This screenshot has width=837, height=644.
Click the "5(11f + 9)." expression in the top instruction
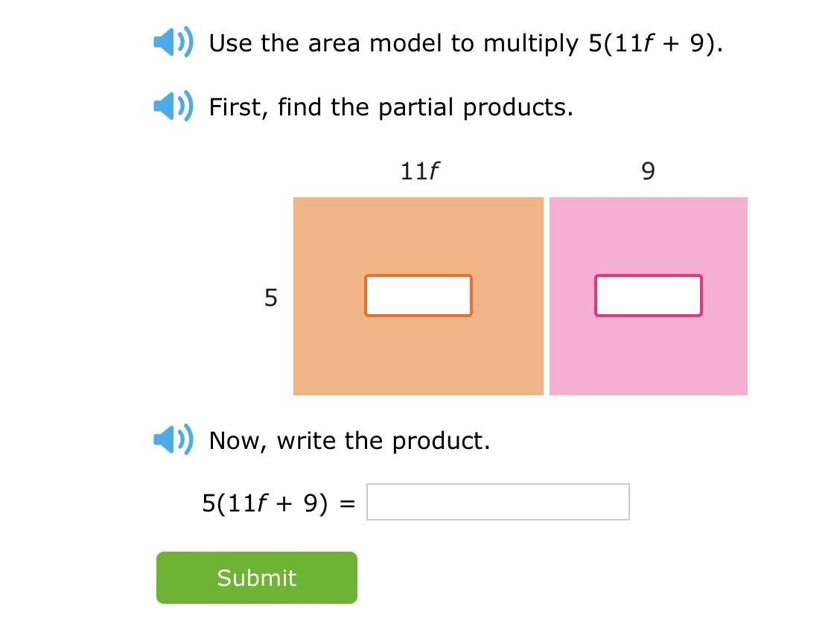click(655, 43)
